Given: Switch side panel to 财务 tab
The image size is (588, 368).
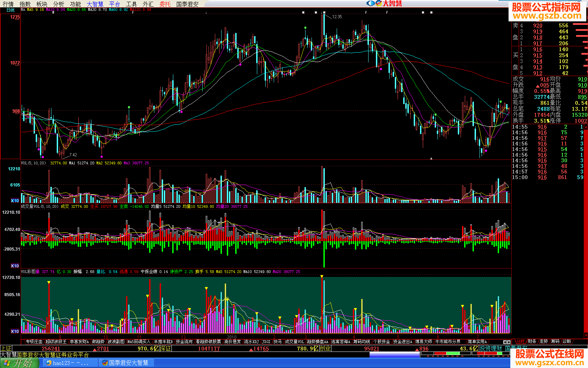Looking at the screenshot, I should (532, 341).
